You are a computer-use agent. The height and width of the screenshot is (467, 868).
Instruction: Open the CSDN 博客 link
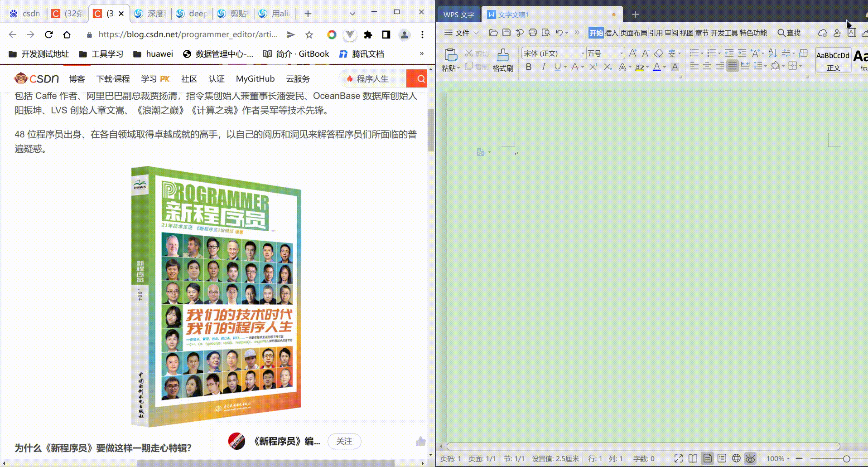click(x=77, y=78)
